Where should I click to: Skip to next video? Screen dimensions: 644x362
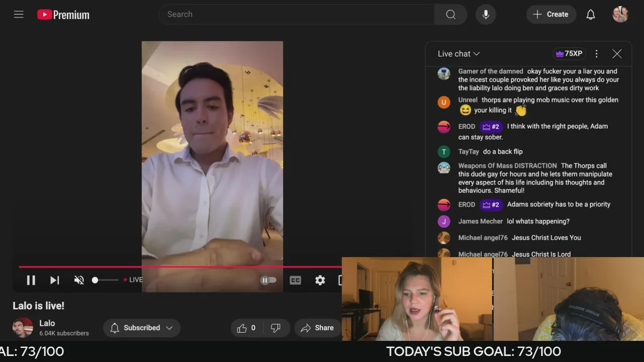(x=55, y=280)
